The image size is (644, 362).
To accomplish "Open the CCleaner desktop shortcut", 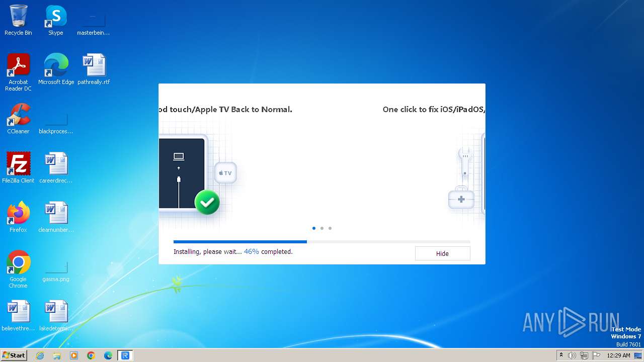I will pos(18,119).
